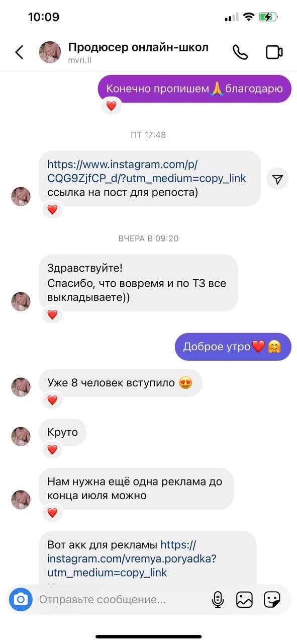
Task: Tap the "Доброе утро" sent message bubble
Action: pyautogui.click(x=233, y=347)
